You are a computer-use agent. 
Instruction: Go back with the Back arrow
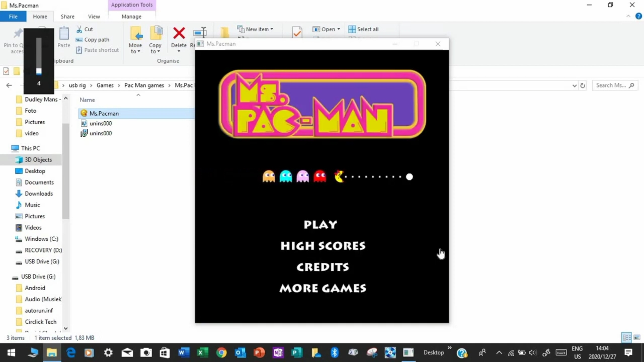click(x=9, y=85)
